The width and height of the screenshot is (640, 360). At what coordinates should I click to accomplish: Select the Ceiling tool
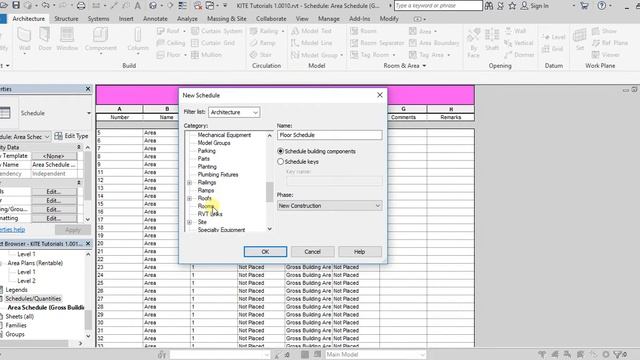[x=171, y=43]
